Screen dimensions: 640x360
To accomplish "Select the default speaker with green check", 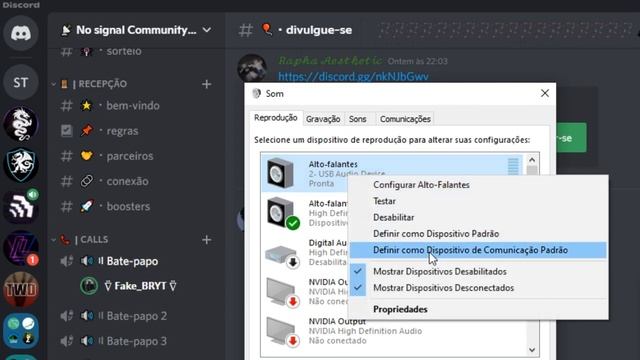I will (283, 213).
